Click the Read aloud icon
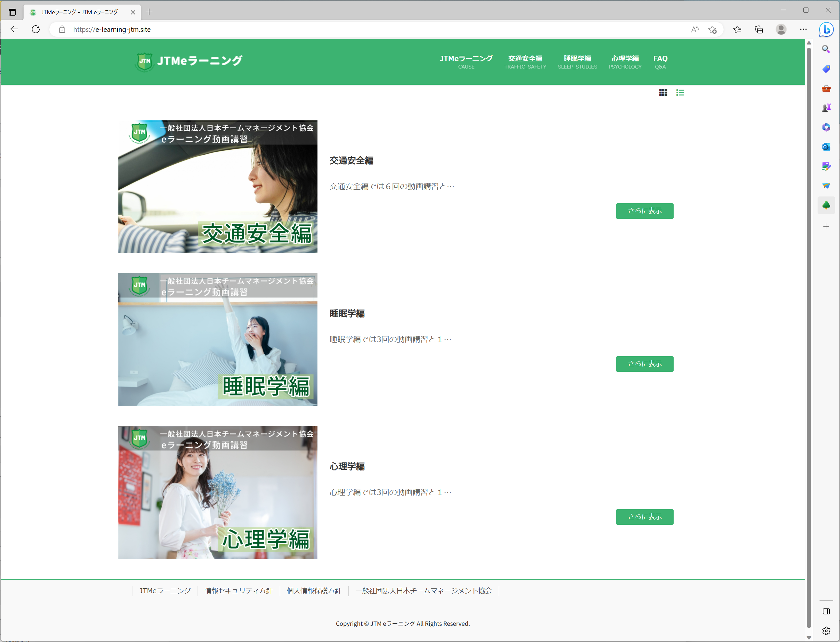Image resolution: width=840 pixels, height=642 pixels. click(x=694, y=30)
